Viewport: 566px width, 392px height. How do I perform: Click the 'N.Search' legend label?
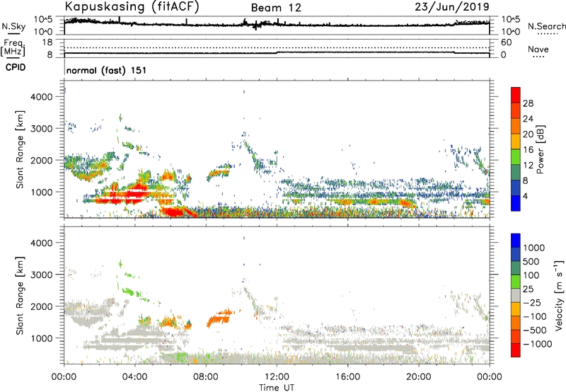tap(546, 26)
